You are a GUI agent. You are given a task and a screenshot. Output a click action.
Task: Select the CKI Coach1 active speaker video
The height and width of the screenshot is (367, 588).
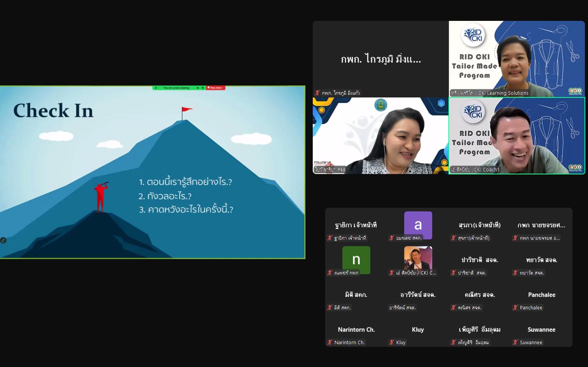pyautogui.click(x=516, y=135)
